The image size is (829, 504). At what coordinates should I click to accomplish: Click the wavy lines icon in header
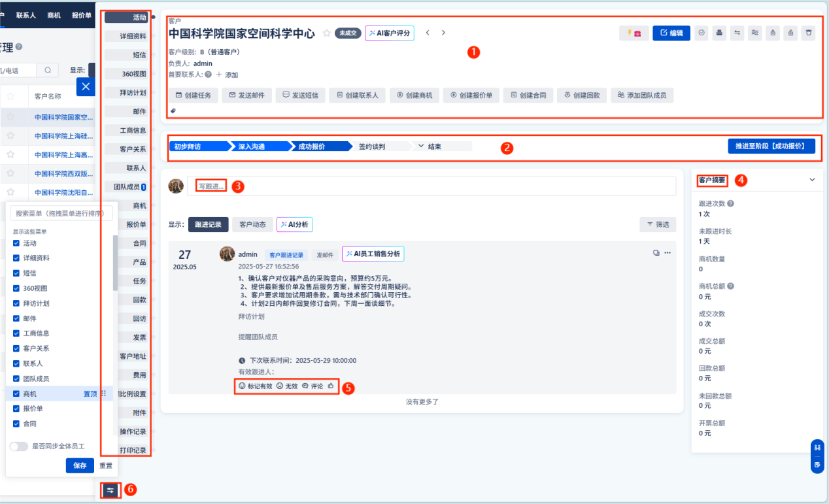tap(755, 33)
